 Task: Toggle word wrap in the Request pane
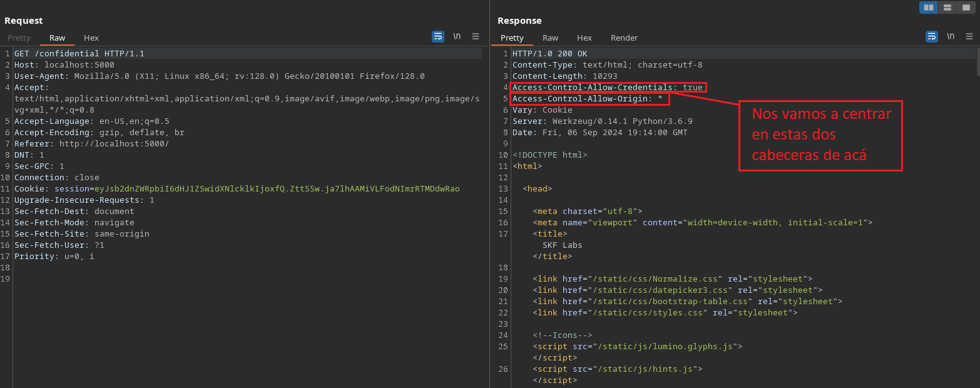pyautogui.click(x=438, y=36)
